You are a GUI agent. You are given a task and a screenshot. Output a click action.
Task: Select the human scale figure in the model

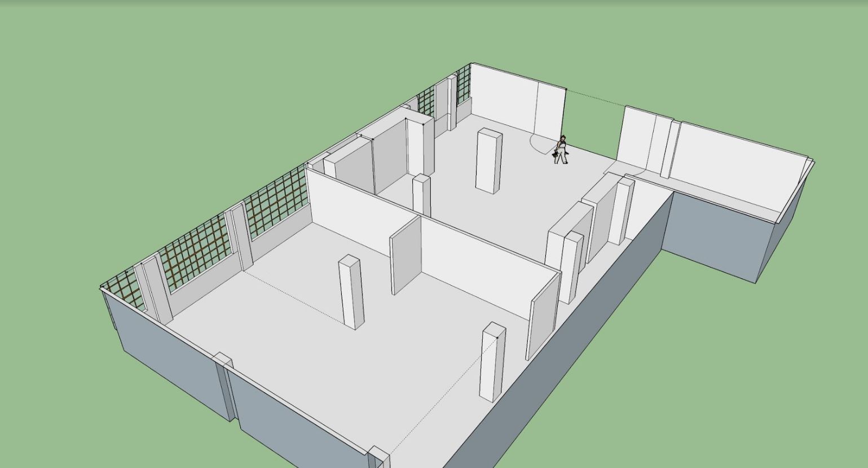click(561, 150)
